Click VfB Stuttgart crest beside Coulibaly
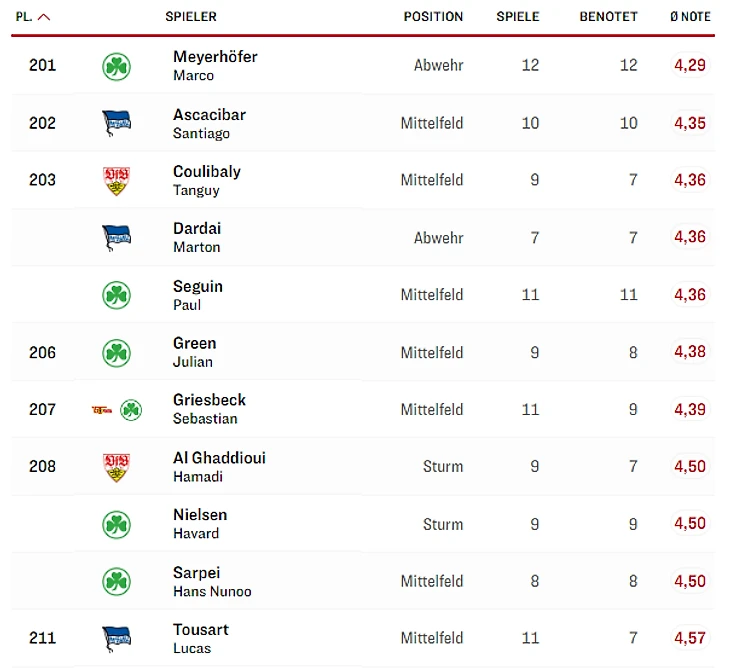The image size is (730, 672). coord(116,181)
